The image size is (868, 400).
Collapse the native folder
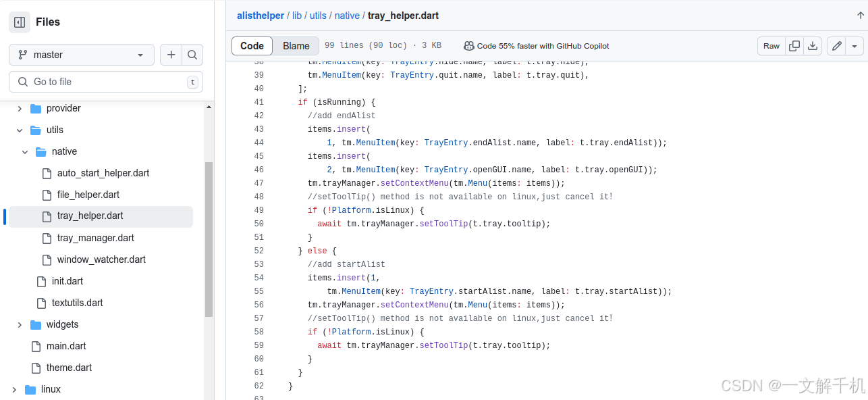25,151
